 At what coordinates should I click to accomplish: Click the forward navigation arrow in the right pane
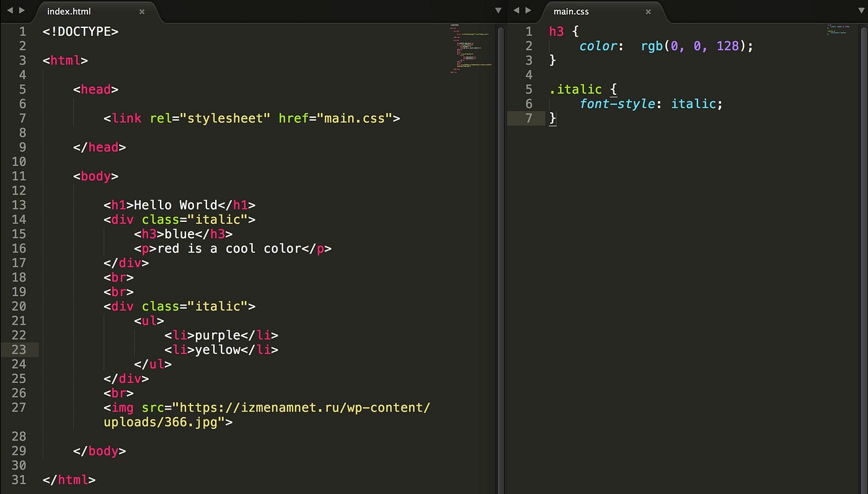528,10
